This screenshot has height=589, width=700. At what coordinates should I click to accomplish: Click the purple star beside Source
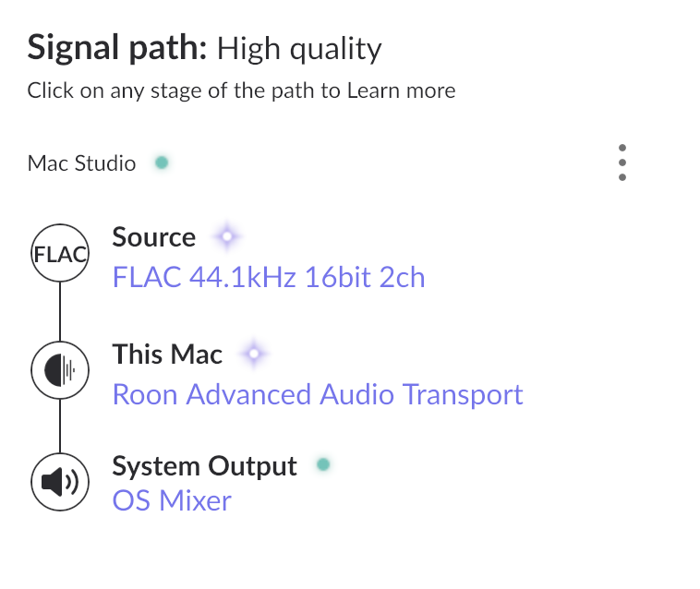[226, 237]
